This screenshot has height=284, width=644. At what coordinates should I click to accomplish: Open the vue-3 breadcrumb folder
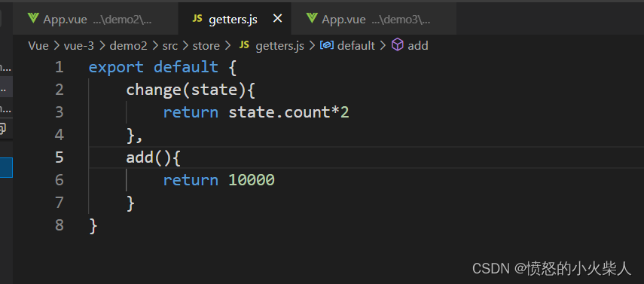[x=79, y=46]
